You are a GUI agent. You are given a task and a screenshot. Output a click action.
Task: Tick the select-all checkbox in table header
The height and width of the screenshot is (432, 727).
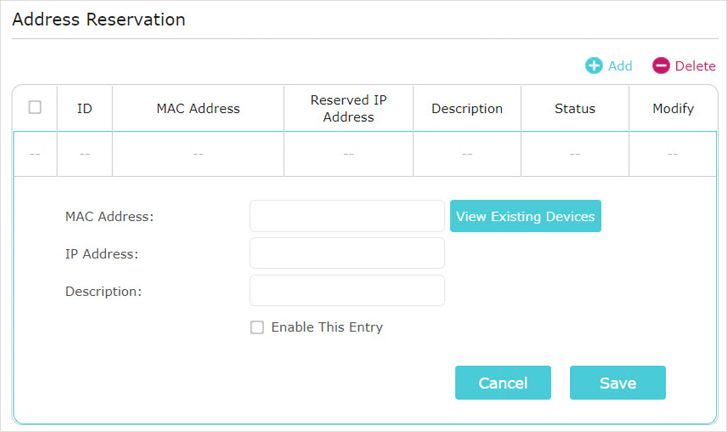tap(35, 107)
